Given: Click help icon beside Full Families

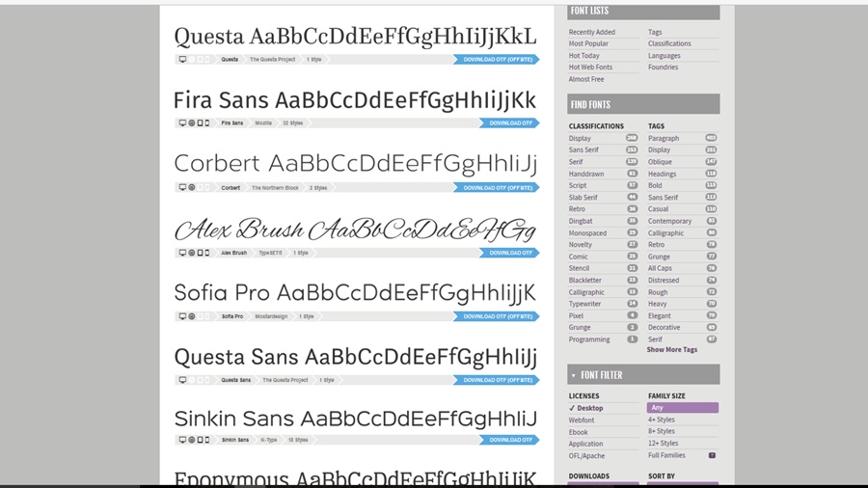Looking at the screenshot, I should coord(712,455).
